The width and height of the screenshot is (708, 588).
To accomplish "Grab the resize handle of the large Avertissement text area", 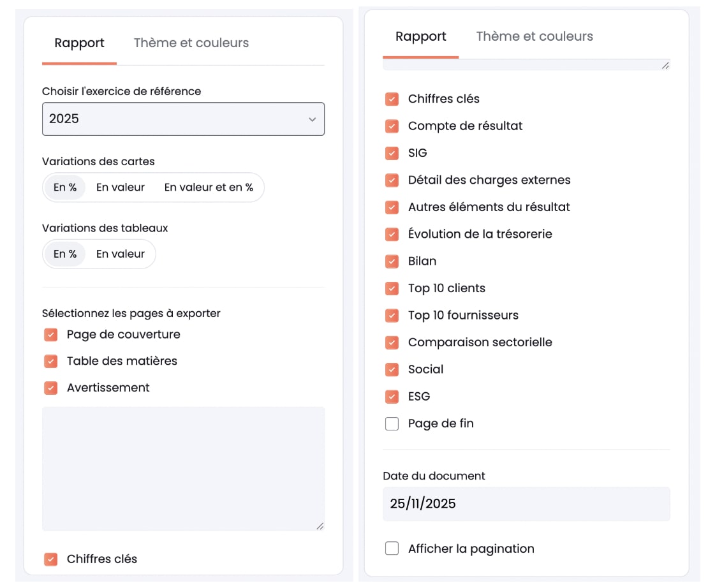I will click(320, 526).
